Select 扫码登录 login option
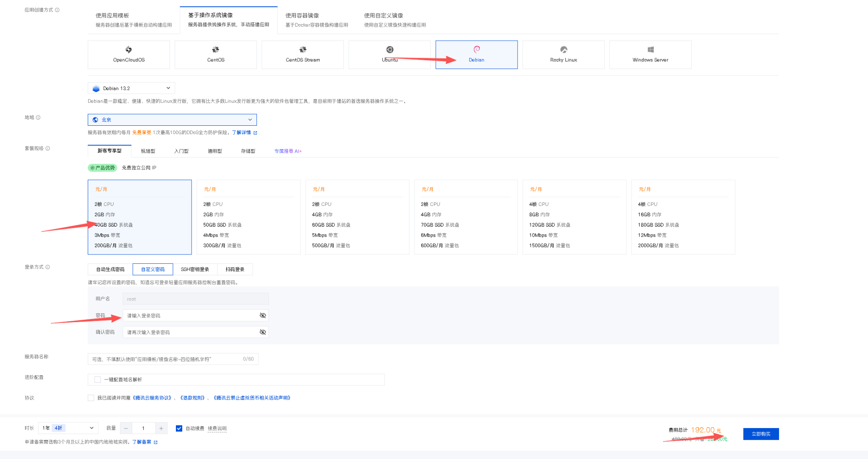Viewport: 868px width, 459px height. click(x=235, y=269)
